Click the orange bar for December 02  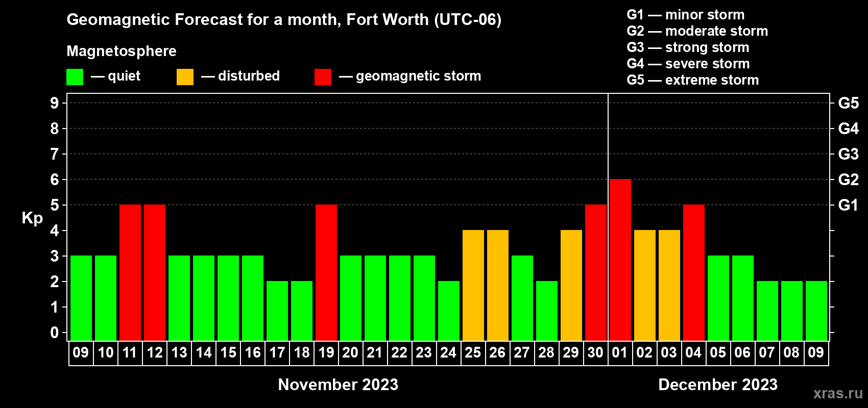coord(645,285)
